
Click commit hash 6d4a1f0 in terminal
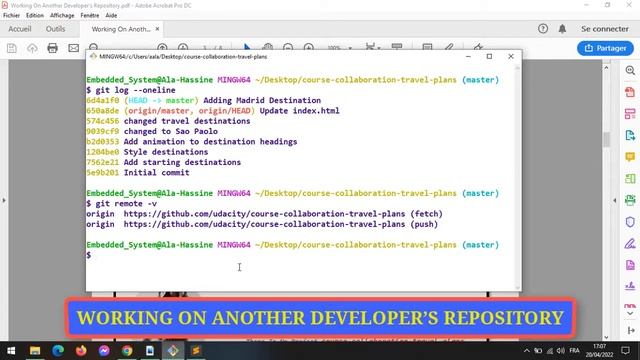[102, 100]
